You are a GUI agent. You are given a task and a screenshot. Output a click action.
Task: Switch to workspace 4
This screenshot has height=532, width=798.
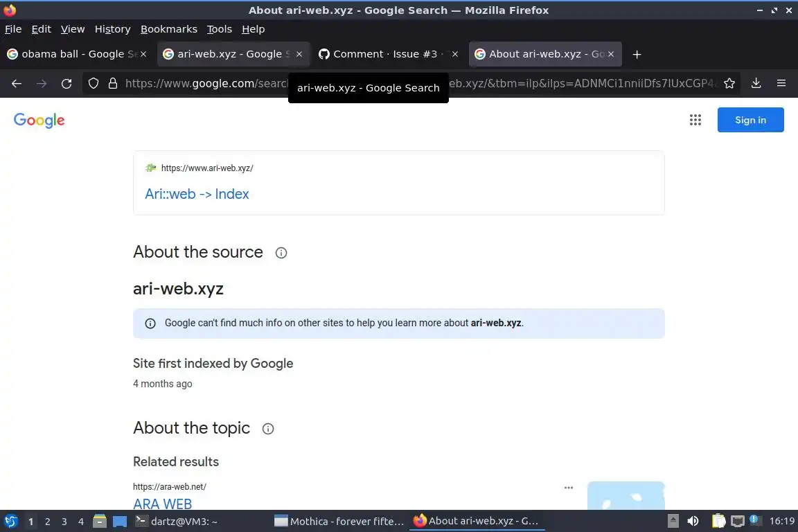coord(81,522)
